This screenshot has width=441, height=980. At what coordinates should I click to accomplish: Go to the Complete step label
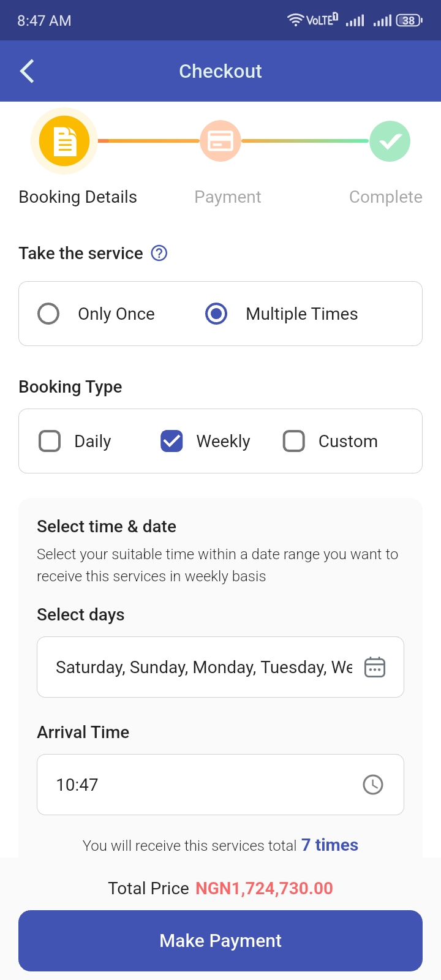click(386, 197)
